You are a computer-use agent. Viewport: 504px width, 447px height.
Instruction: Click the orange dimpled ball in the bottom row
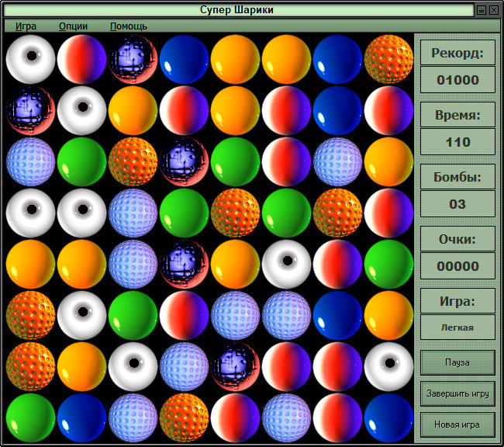point(185,418)
